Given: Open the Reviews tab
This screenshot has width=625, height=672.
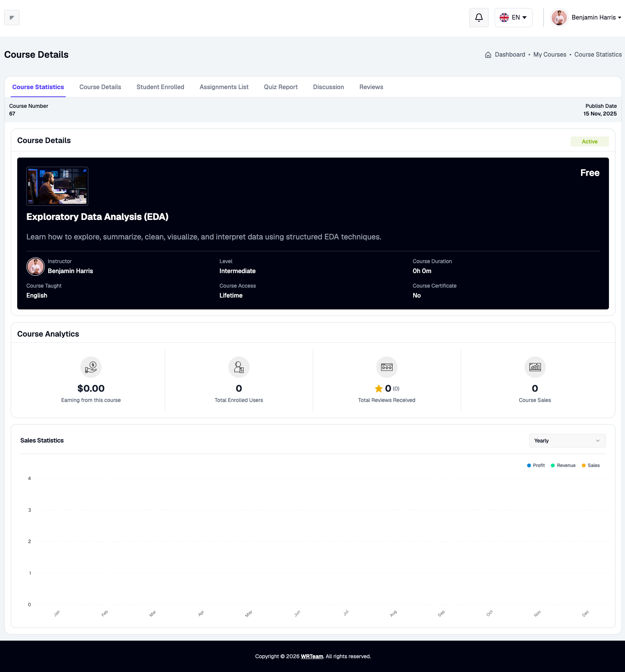Looking at the screenshot, I should [x=371, y=87].
